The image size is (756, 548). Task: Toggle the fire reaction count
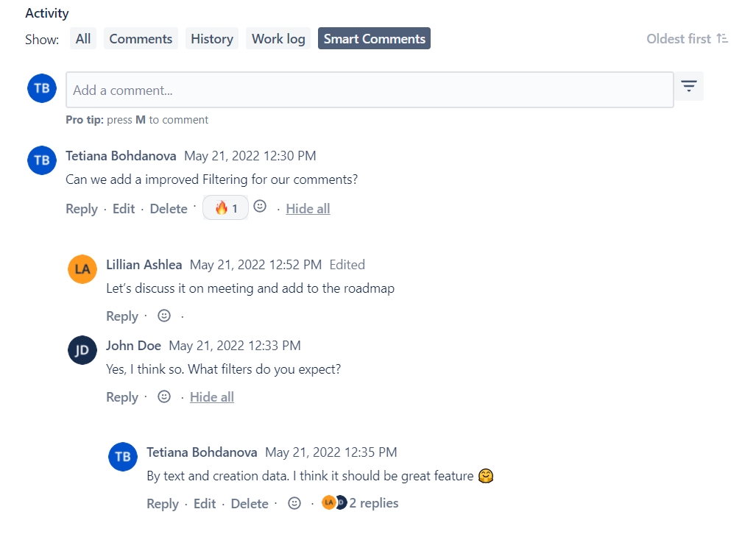(225, 208)
